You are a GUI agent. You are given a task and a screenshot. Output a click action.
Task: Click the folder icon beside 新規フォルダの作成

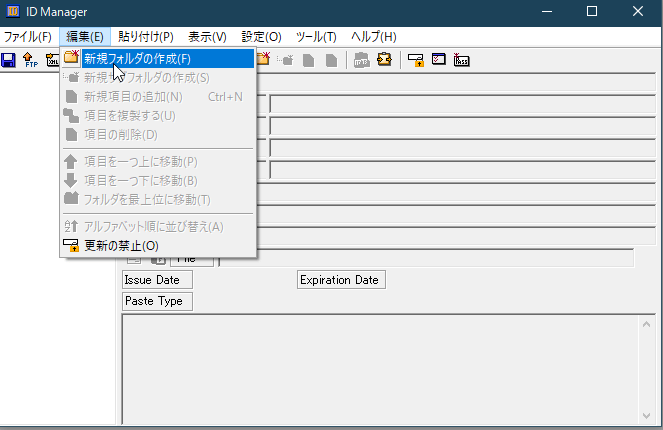[71, 57]
